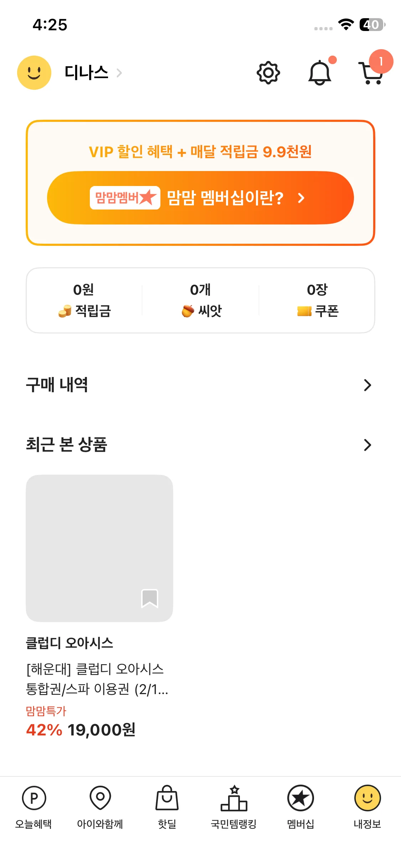Open profile via chevron next to 디나스
Image resolution: width=401 pixels, height=868 pixels.
point(119,73)
